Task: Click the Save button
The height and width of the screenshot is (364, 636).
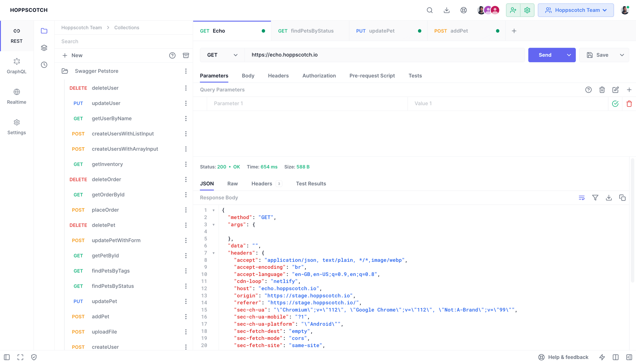Action: click(598, 55)
